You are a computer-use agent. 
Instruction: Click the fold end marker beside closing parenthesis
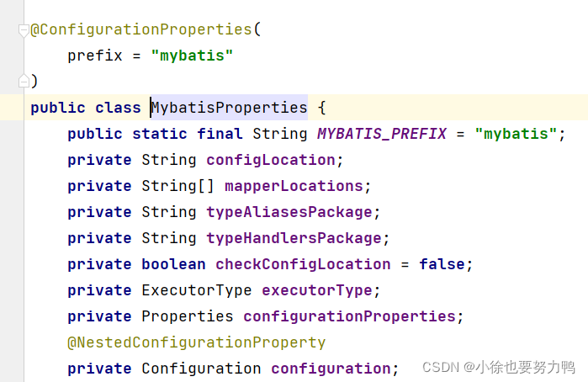[24, 81]
